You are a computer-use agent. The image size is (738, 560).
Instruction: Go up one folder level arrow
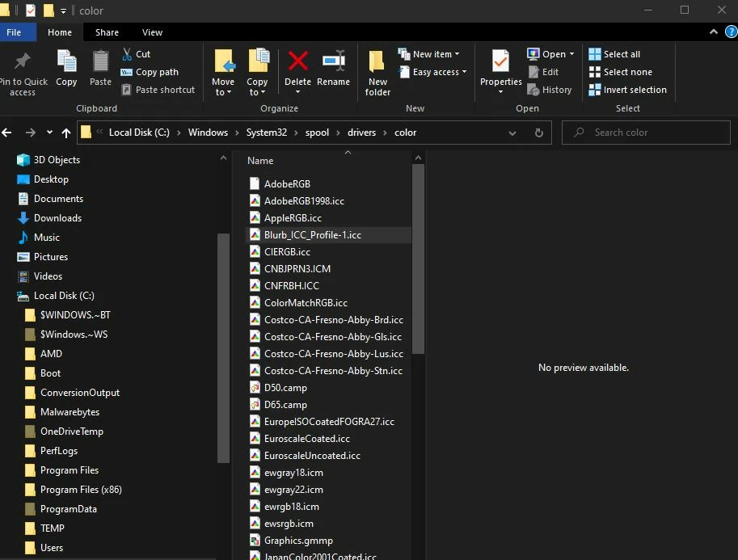click(66, 133)
